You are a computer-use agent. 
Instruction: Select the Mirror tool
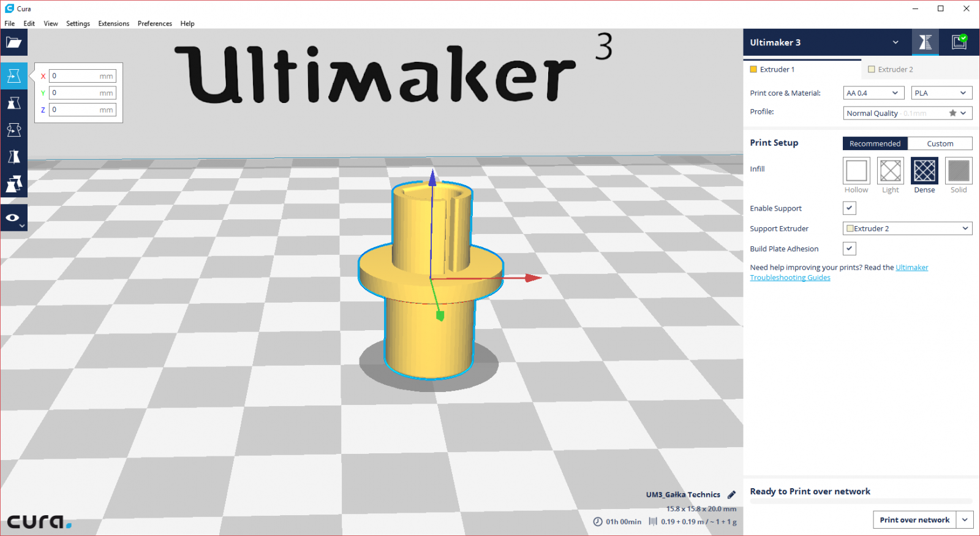pos(13,157)
